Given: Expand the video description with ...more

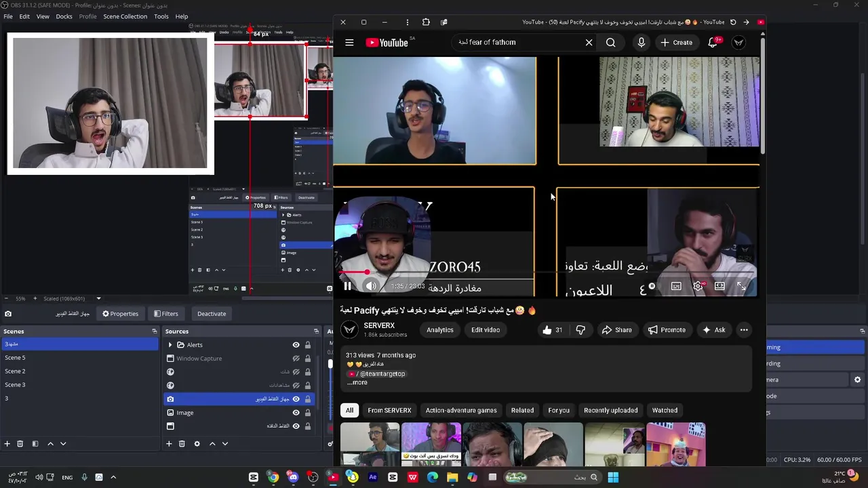Looking at the screenshot, I should [x=357, y=382].
